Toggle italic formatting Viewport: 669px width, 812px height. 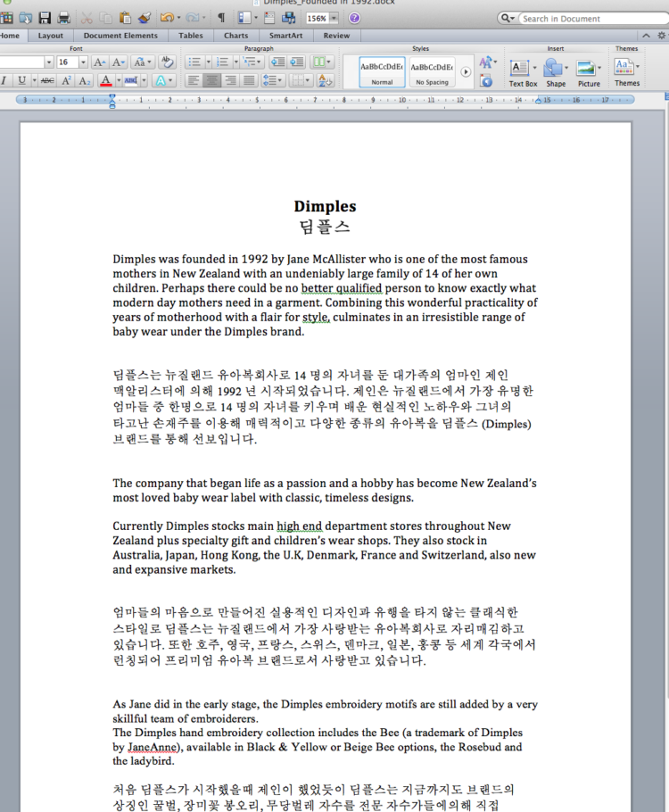click(x=4, y=80)
